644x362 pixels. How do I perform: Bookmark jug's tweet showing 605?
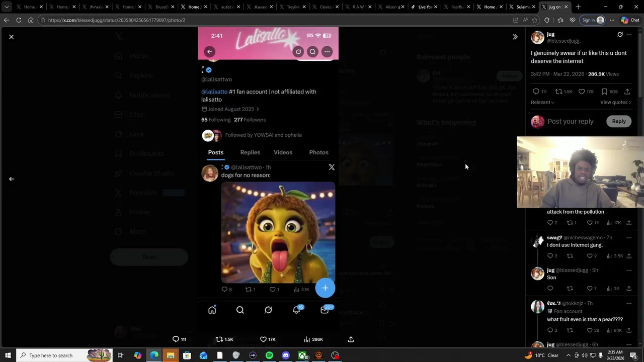609,92
